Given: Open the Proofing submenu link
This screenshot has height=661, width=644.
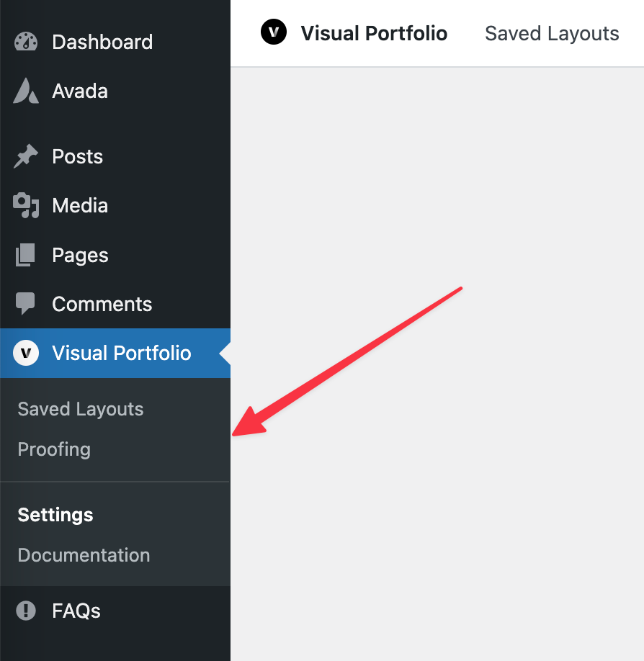Looking at the screenshot, I should [54, 449].
